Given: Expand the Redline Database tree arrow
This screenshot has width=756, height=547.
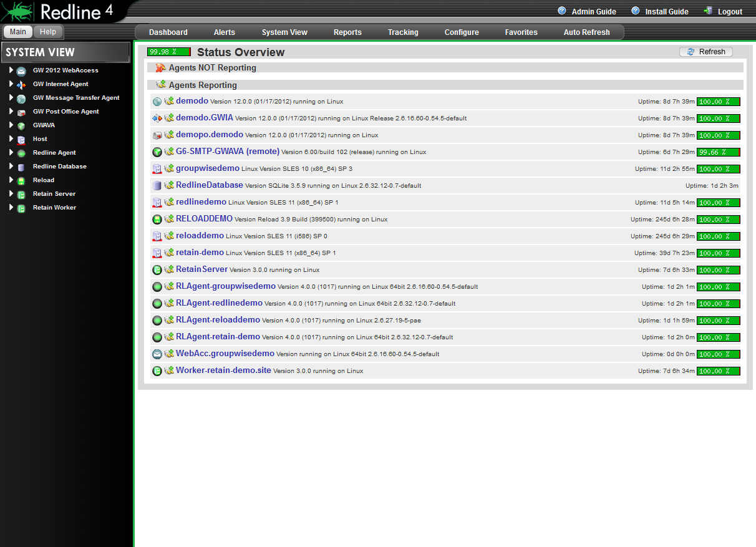Looking at the screenshot, I should click(x=11, y=166).
